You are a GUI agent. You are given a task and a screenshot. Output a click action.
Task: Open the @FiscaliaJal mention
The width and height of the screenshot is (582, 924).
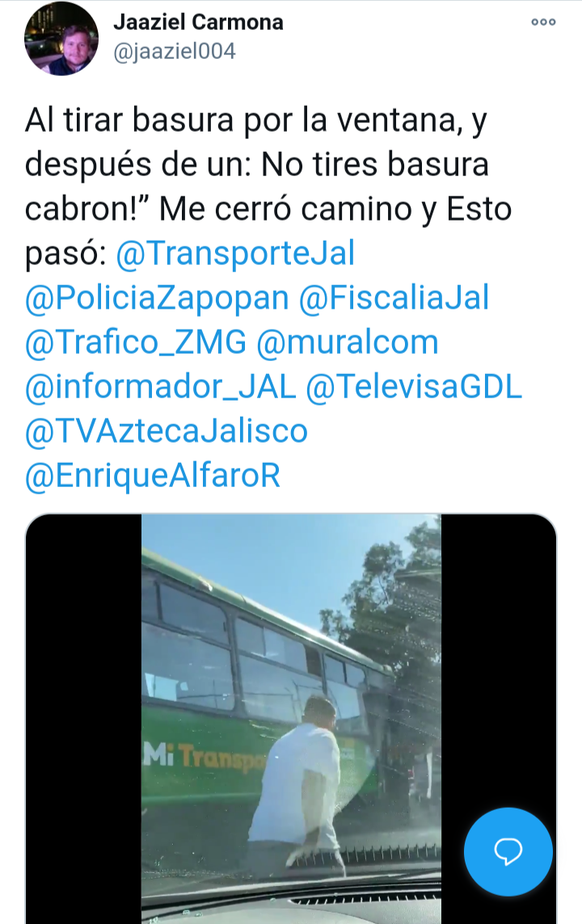click(x=394, y=297)
